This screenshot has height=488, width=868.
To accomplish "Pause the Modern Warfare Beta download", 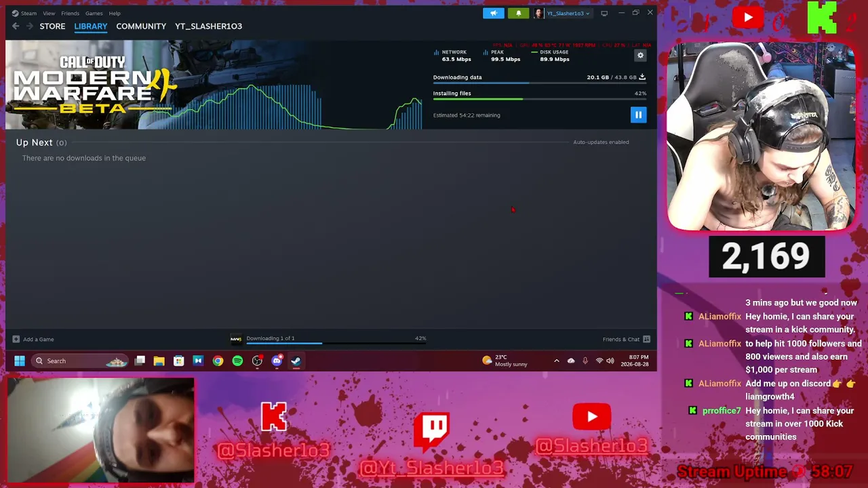I will [x=638, y=115].
